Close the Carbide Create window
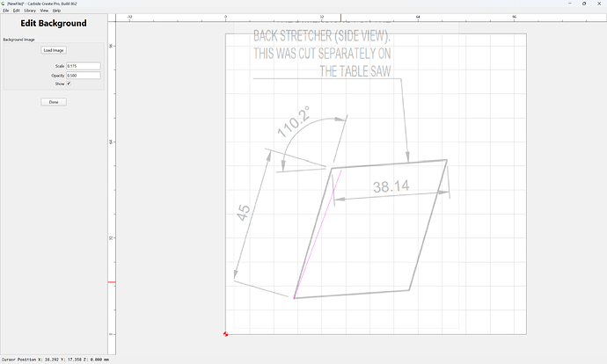Image resolution: width=607 pixels, height=364 pixels. click(x=599, y=4)
